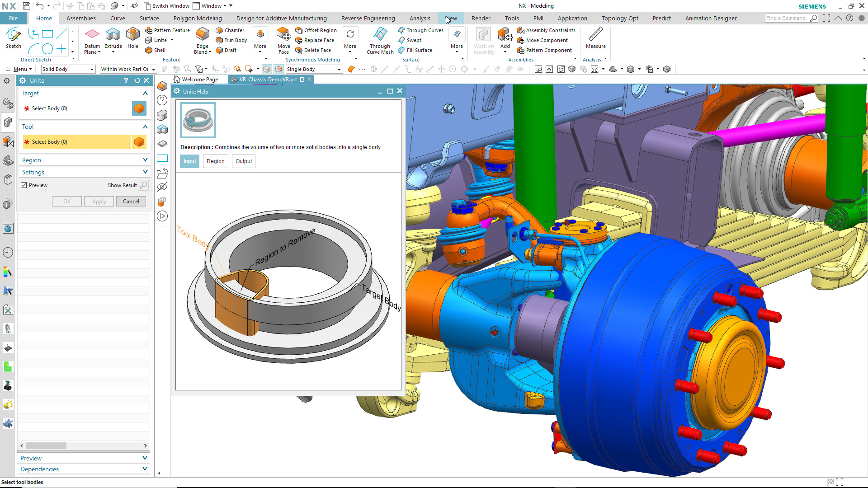Click the Cancel button in Unite
Screen dimensions: 868x488
[131, 201]
